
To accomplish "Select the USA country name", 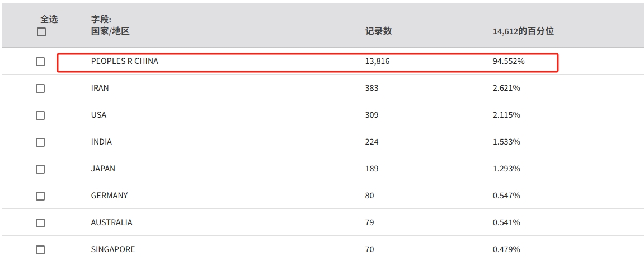I will point(98,115).
